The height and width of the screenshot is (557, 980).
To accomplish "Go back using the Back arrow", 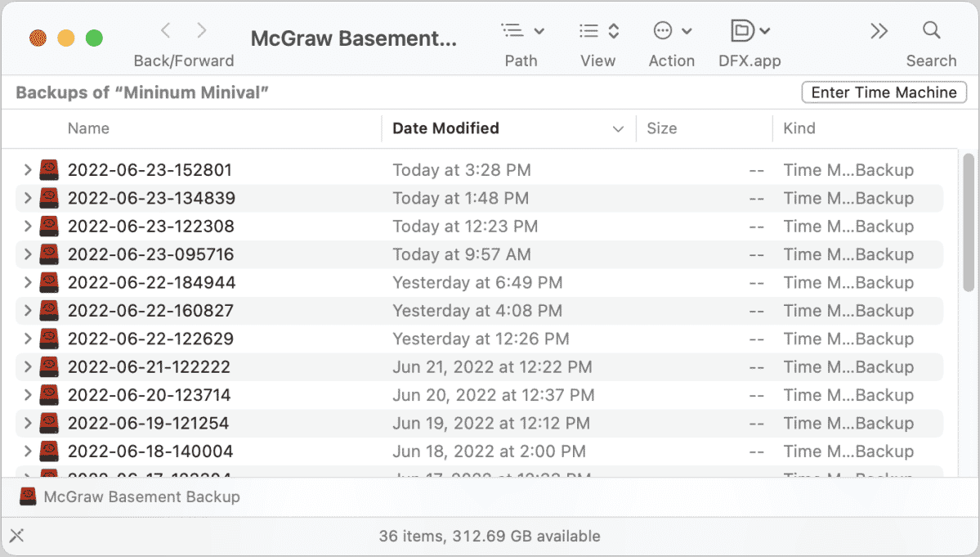I will point(166,30).
